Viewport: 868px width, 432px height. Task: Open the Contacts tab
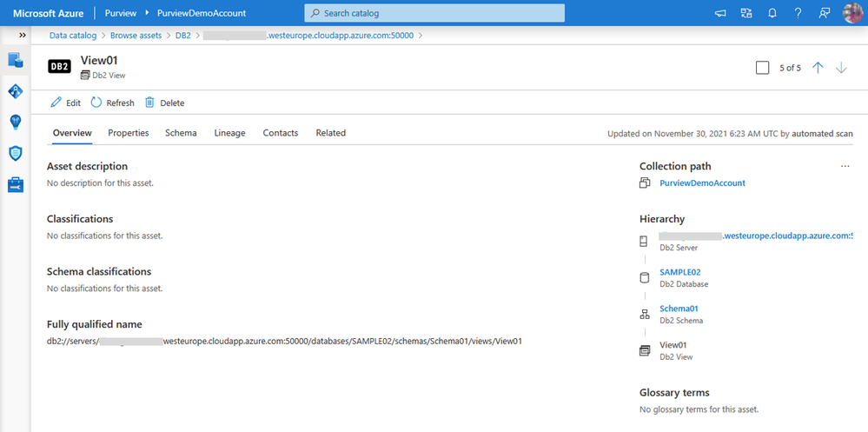[x=281, y=133]
